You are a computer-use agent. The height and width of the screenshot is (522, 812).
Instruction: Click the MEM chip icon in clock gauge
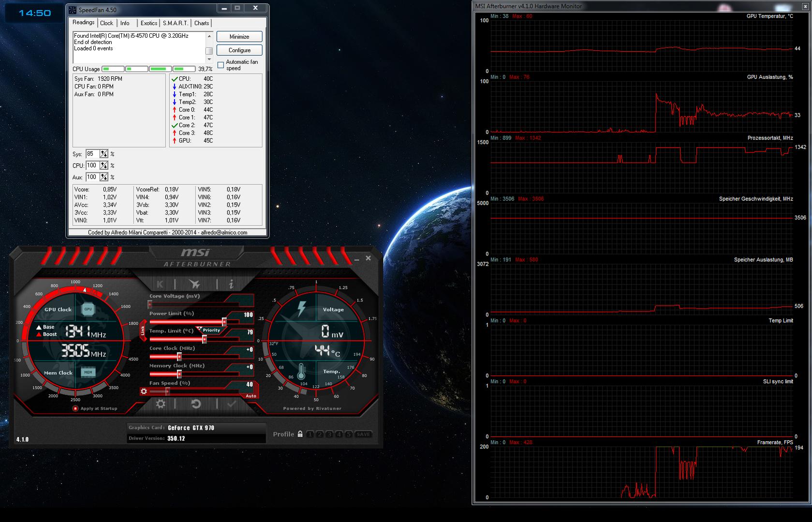pyautogui.click(x=88, y=373)
